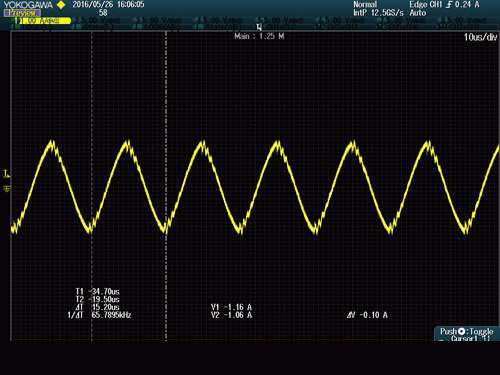This screenshot has width=500, height=375.
Task: Click the 1/ΔT 65.7895kHz frequency readout
Action: pyautogui.click(x=99, y=315)
